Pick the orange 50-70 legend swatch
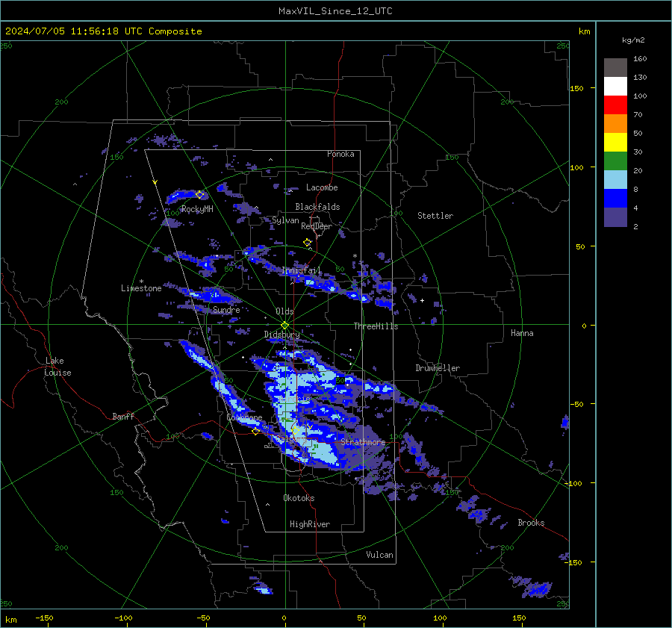 click(615, 123)
